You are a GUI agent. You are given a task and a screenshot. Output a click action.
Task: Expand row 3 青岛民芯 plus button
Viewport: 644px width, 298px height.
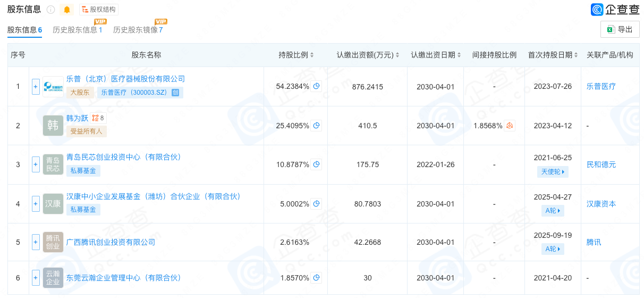coord(36,164)
